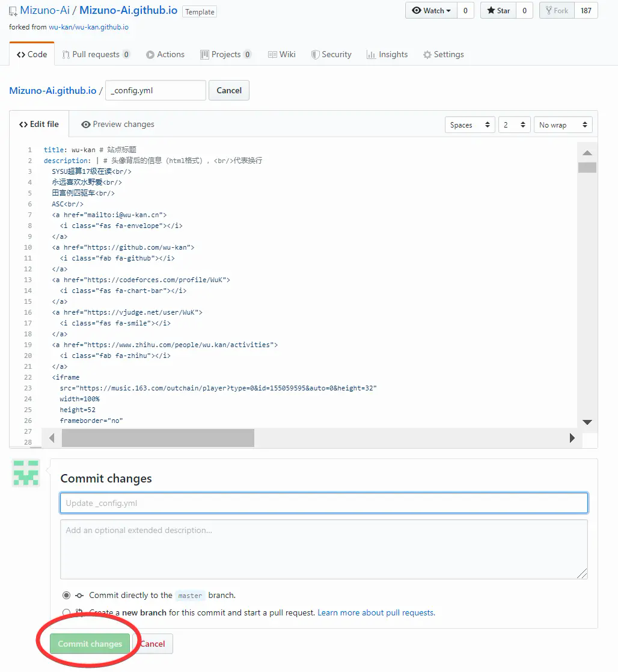Open the Spaces indent mode dropdown
This screenshot has width=618, height=672.
[x=470, y=125]
